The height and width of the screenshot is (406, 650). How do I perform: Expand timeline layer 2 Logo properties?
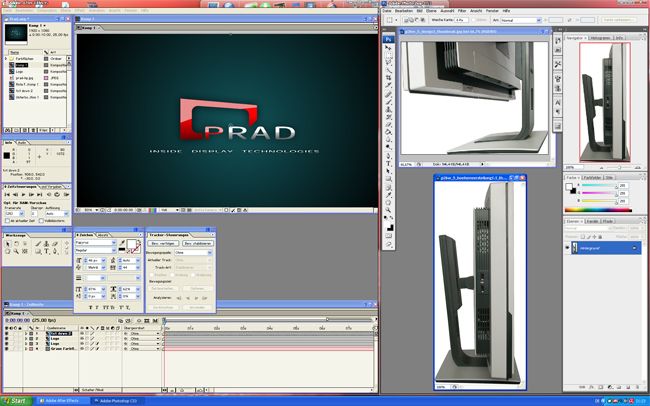(x=26, y=338)
